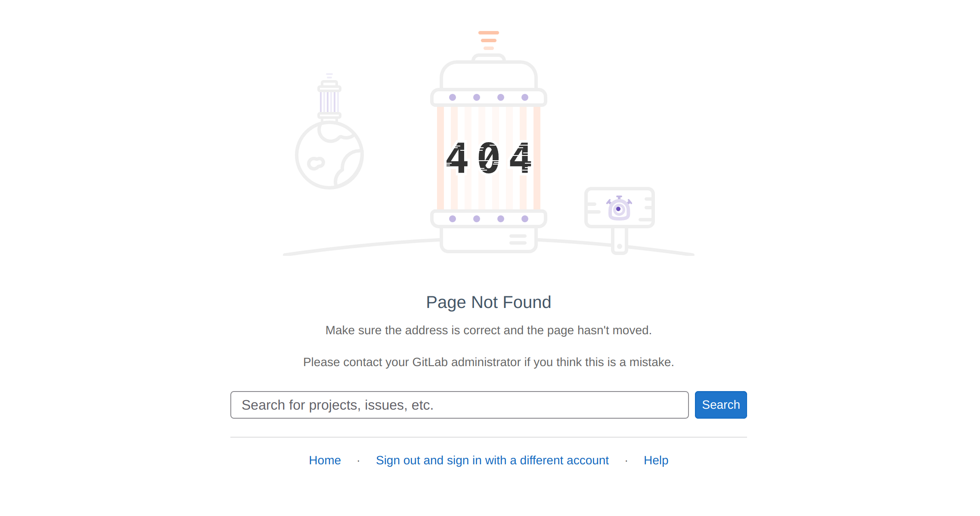Image resolution: width=980 pixels, height=516 pixels.
Task: Click the purple eye icon on the signpost
Action: pos(619,209)
